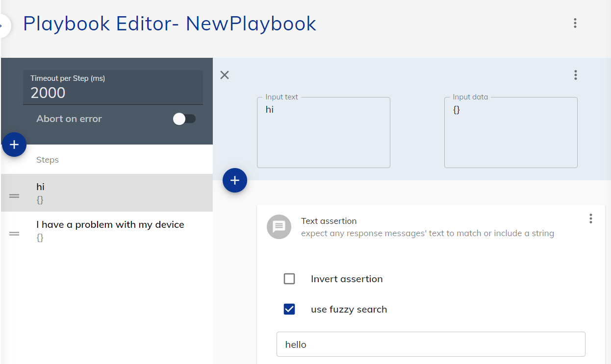Click the 'Text assertion' card title
This screenshot has height=364, width=611.
tap(329, 221)
